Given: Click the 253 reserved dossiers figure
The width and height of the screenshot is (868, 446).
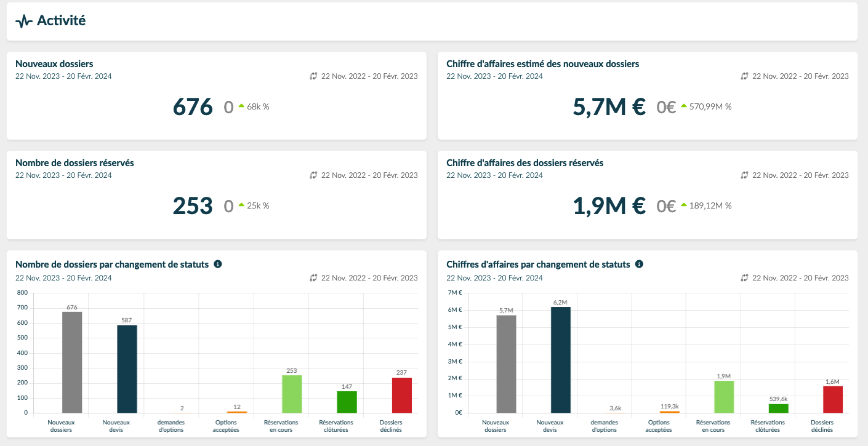Looking at the screenshot, I should 193,206.
